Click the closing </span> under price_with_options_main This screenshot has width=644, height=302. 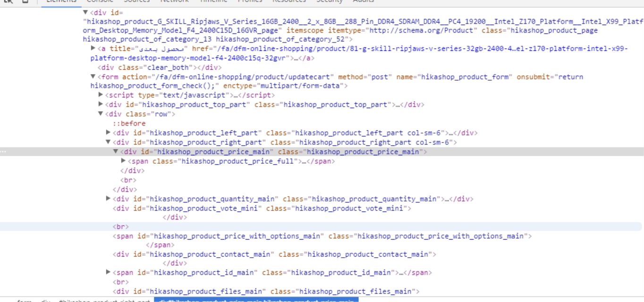161,245
